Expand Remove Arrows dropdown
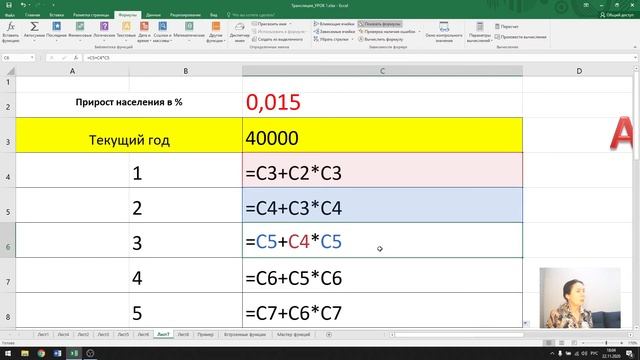This screenshot has width=640, height=360. [x=353, y=40]
